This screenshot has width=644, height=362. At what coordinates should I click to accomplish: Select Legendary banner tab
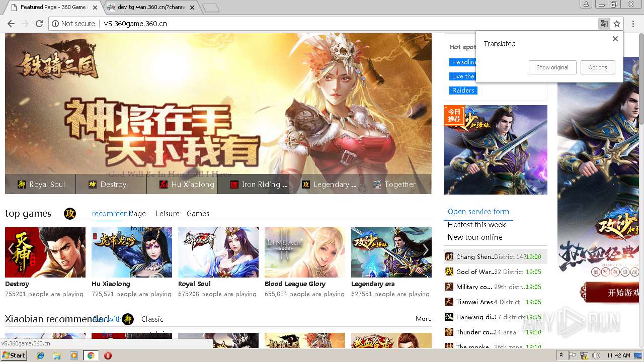(x=325, y=185)
